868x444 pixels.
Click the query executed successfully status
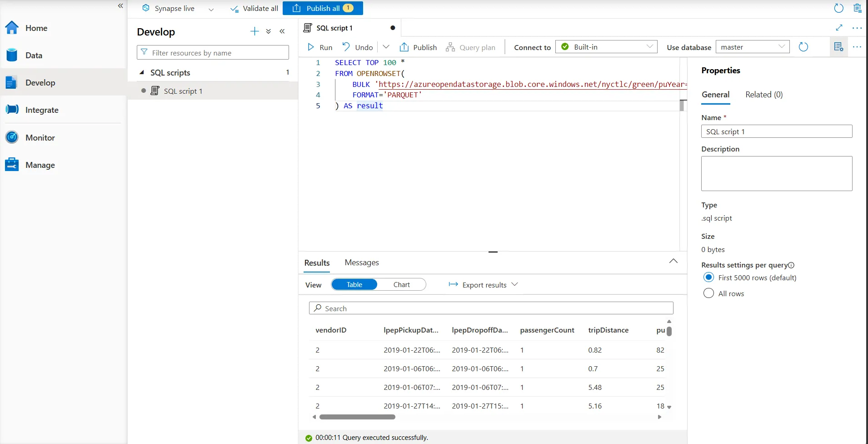click(x=371, y=438)
